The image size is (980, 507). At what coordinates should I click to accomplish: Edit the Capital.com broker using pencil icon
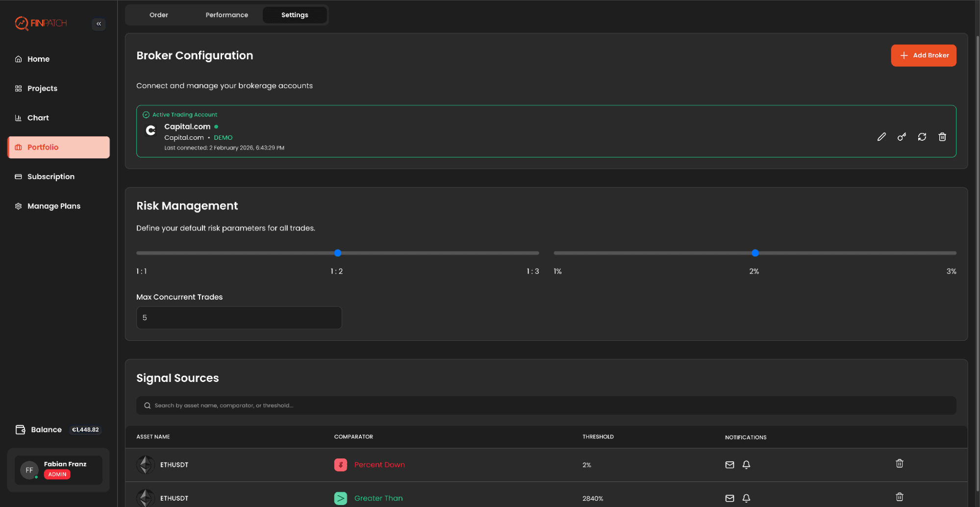(x=881, y=137)
